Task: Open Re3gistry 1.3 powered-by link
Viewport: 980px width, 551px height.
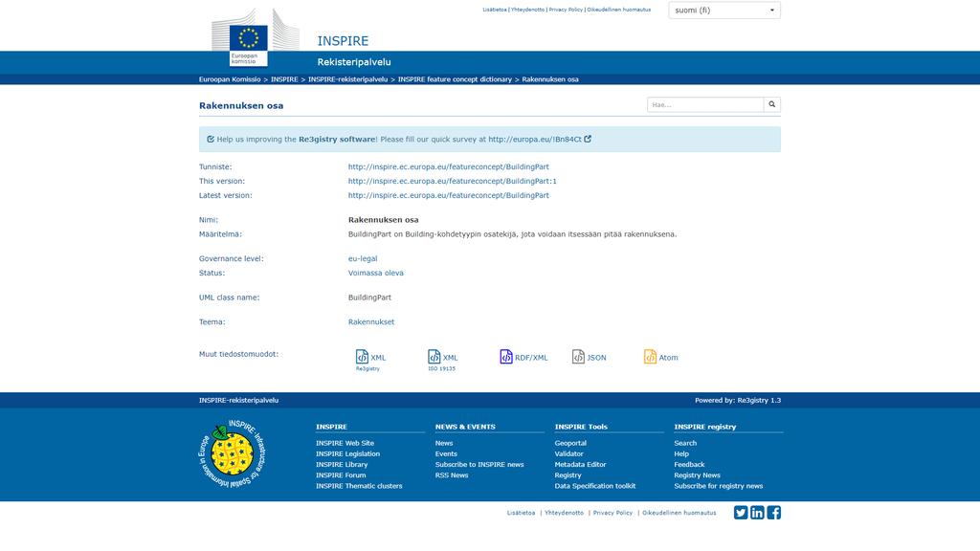Action: pyautogui.click(x=759, y=401)
